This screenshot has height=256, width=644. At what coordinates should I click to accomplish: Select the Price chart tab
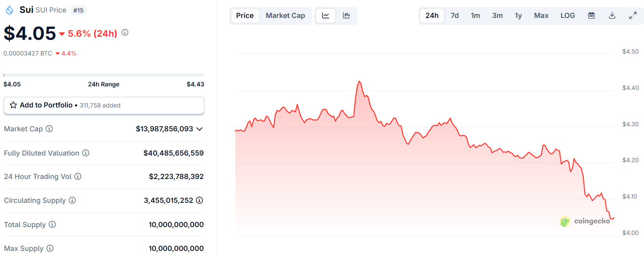click(245, 16)
